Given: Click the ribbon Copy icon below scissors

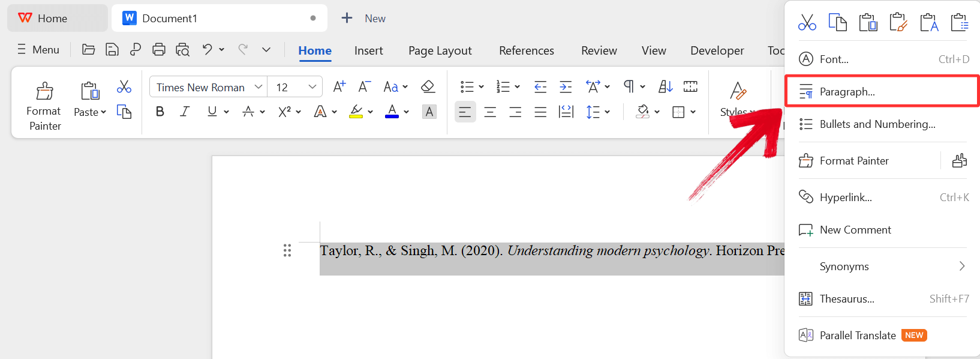Looking at the screenshot, I should pos(124,112).
